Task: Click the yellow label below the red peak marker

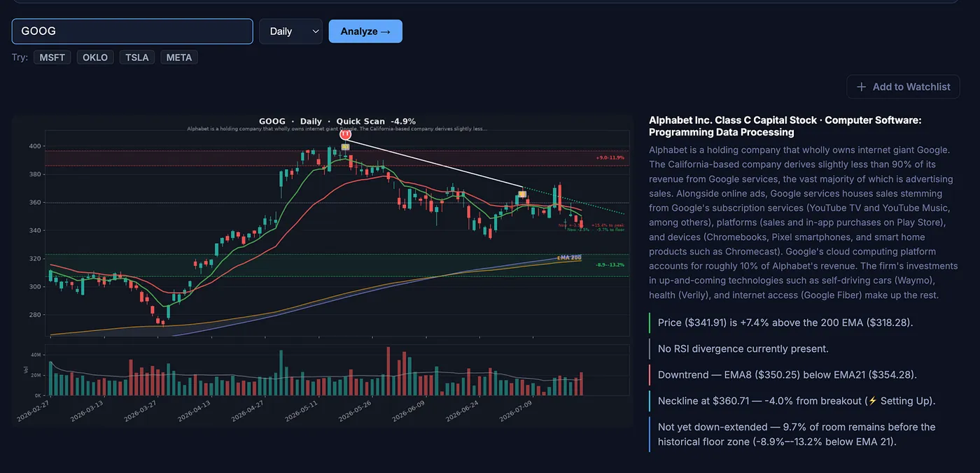Action: [345, 147]
